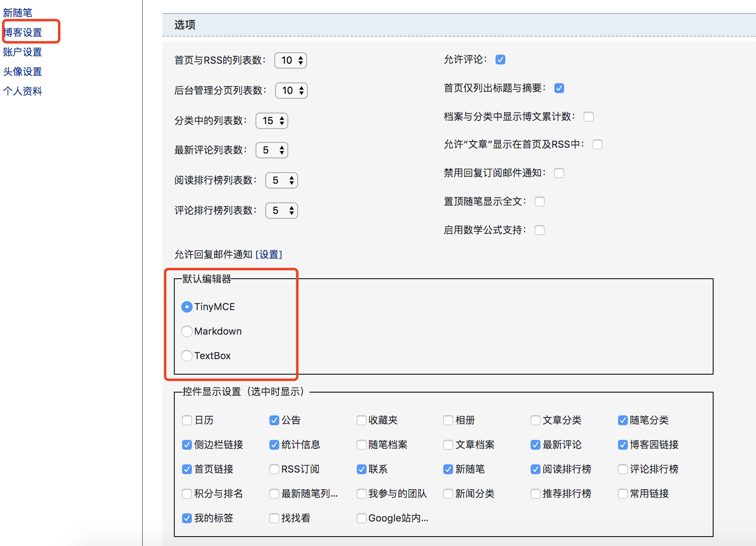Select TinyMCE as default editor
The height and width of the screenshot is (546, 756).
point(187,307)
